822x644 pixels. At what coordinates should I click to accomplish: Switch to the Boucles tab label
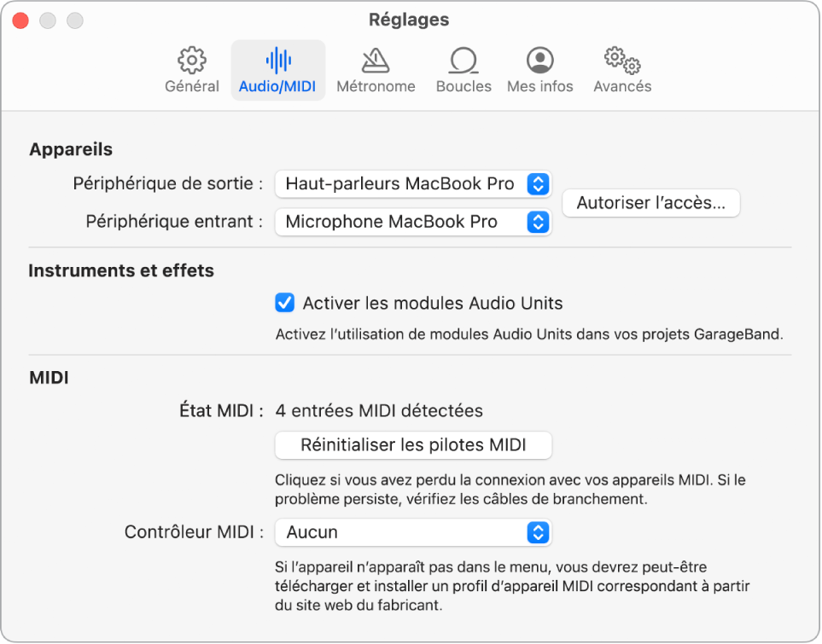pyautogui.click(x=463, y=86)
